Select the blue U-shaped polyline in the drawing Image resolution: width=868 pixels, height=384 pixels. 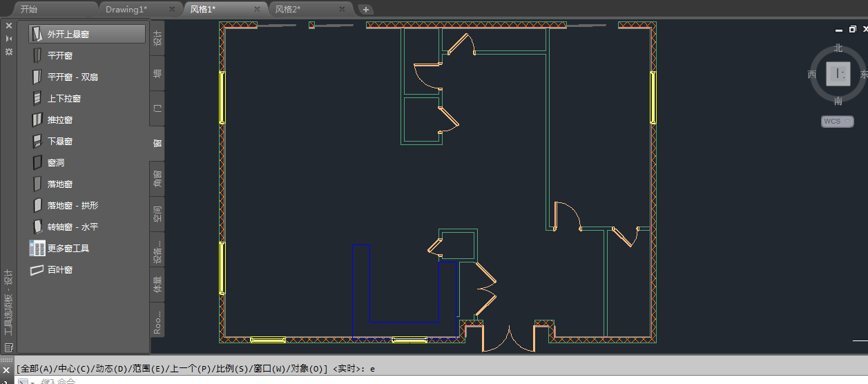tap(405, 290)
